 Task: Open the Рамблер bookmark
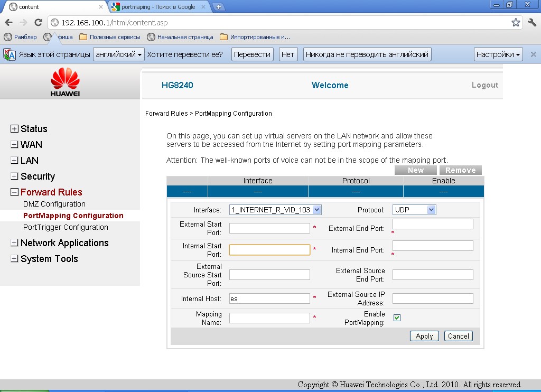click(x=21, y=37)
